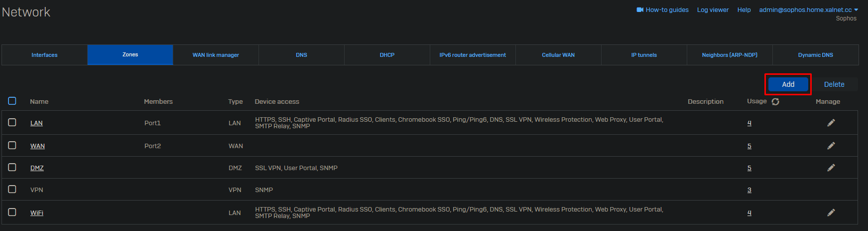Click the pencil edit icon for LAN zone
This screenshot has height=231, width=868.
pos(831,123)
